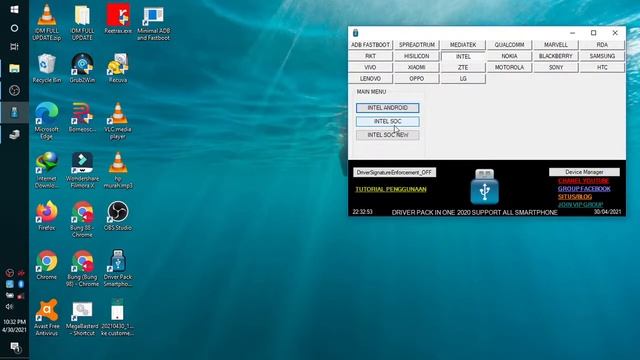Open the Avast Free Antivirus shortcut
Viewport: 640px width, 360px height.
point(47,318)
